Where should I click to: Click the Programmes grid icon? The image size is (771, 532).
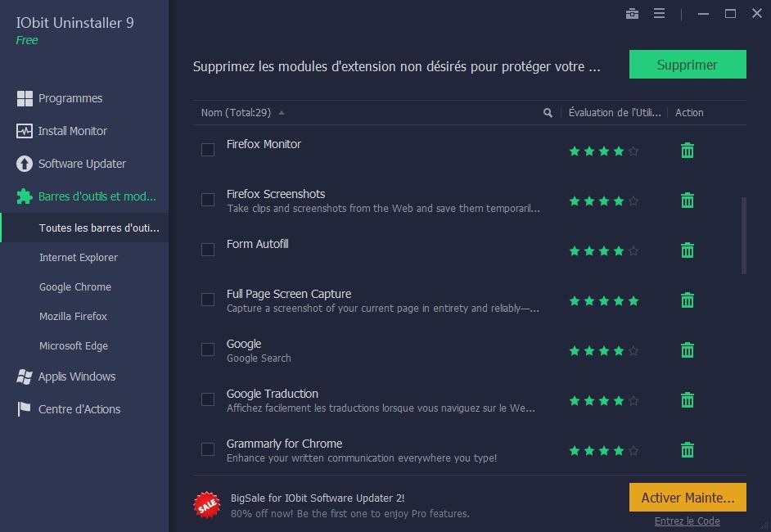(25, 98)
